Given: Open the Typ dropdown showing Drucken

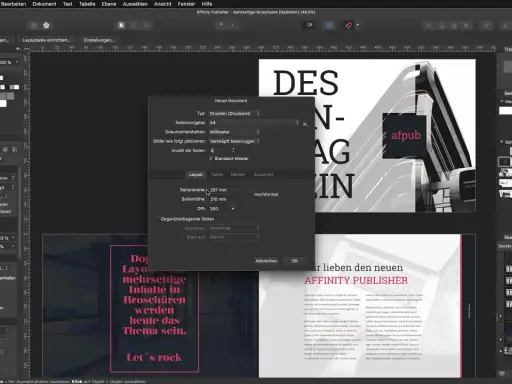Looking at the screenshot, I should pos(234,114).
